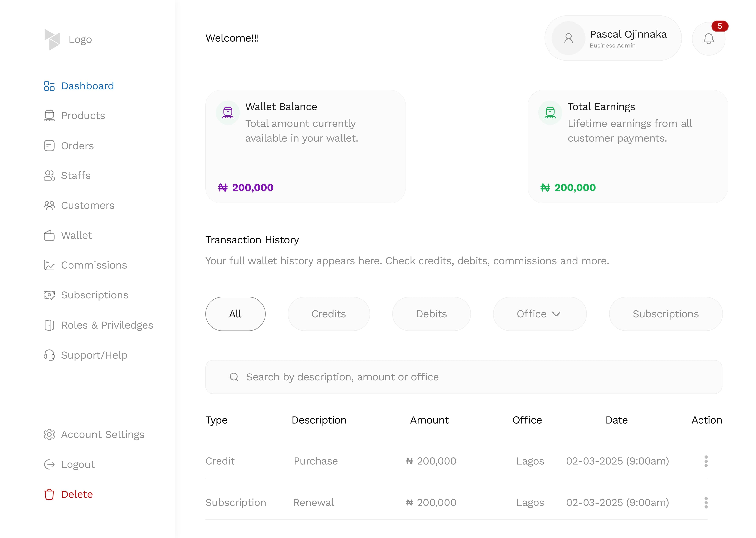
Task: Click the search magnifier icon
Action: coord(234,377)
